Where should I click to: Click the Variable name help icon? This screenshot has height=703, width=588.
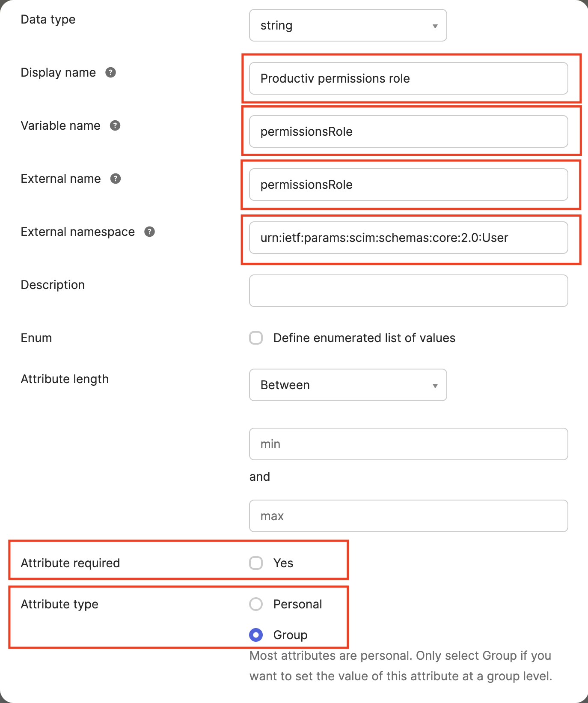click(115, 125)
